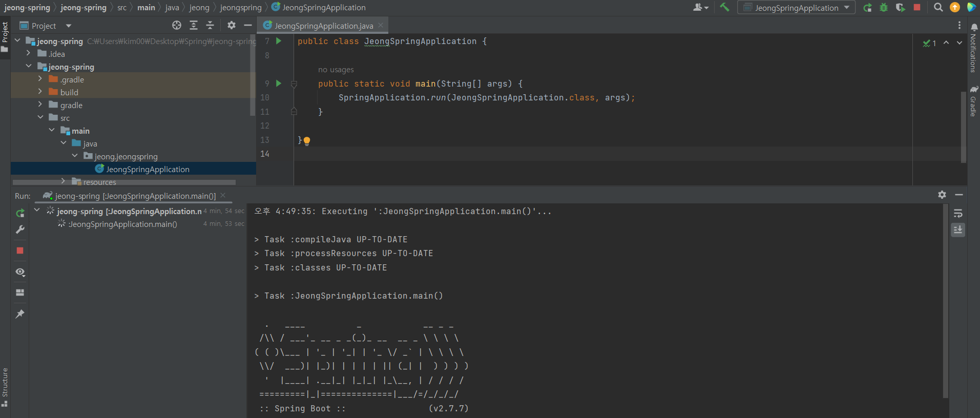Toggle the Project side tab
The width and height of the screenshot is (980, 418).
click(x=5, y=37)
